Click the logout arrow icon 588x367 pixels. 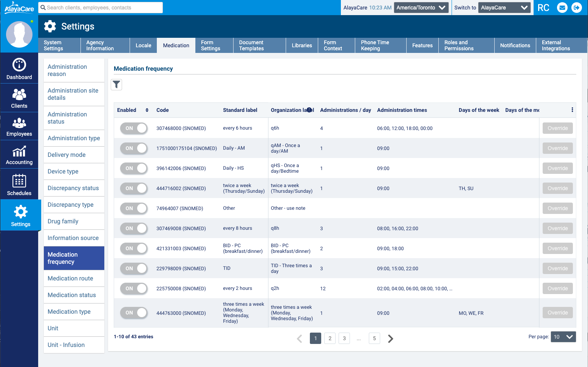point(577,8)
